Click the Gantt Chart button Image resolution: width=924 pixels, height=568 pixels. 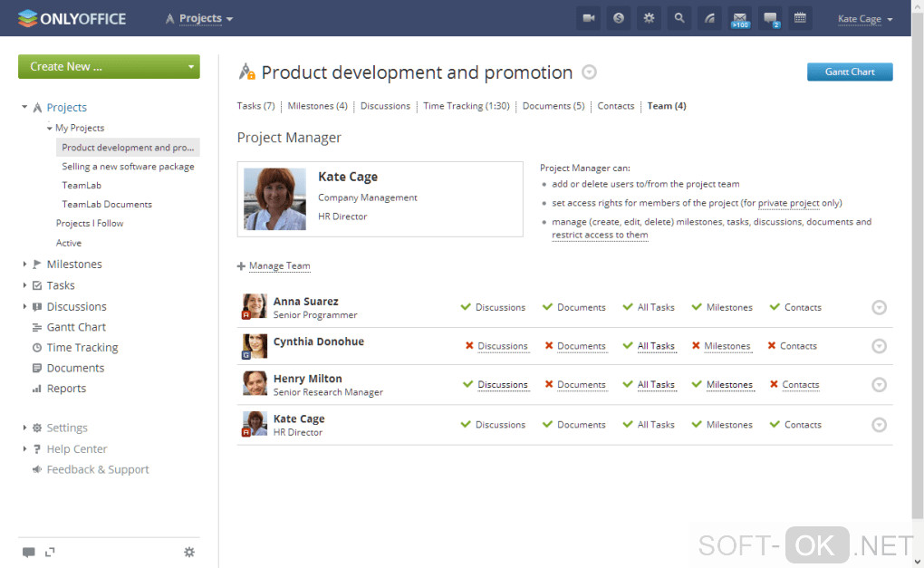click(849, 72)
